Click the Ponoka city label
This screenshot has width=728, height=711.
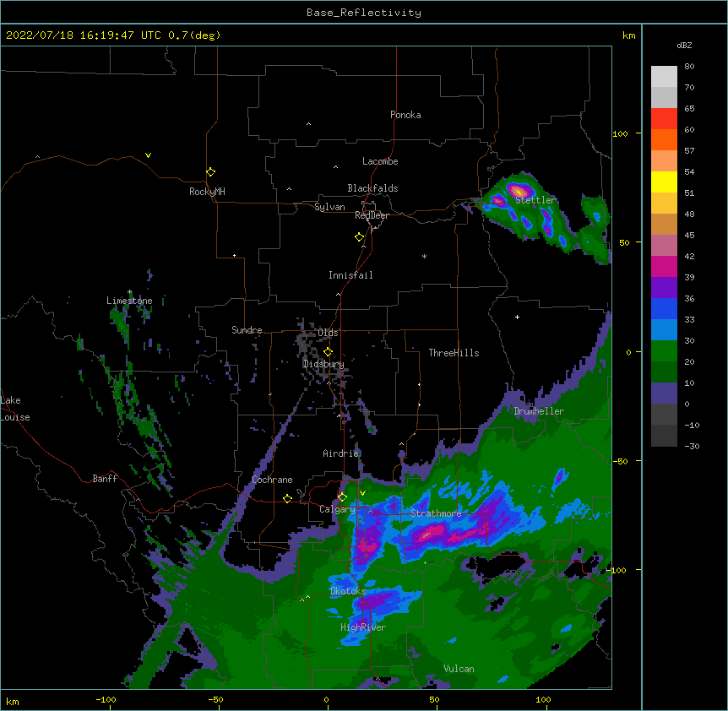pyautogui.click(x=405, y=115)
